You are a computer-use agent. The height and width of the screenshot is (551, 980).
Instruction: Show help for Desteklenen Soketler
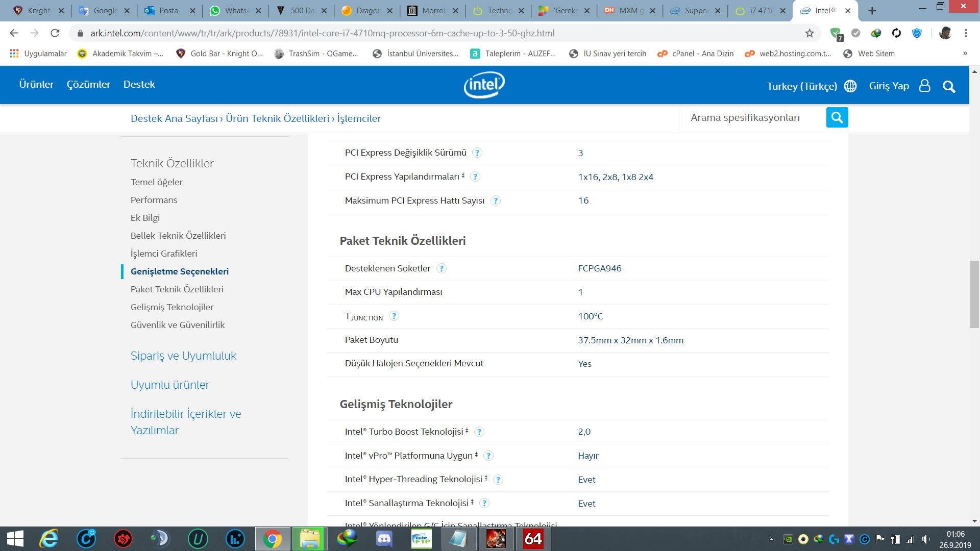tap(442, 268)
